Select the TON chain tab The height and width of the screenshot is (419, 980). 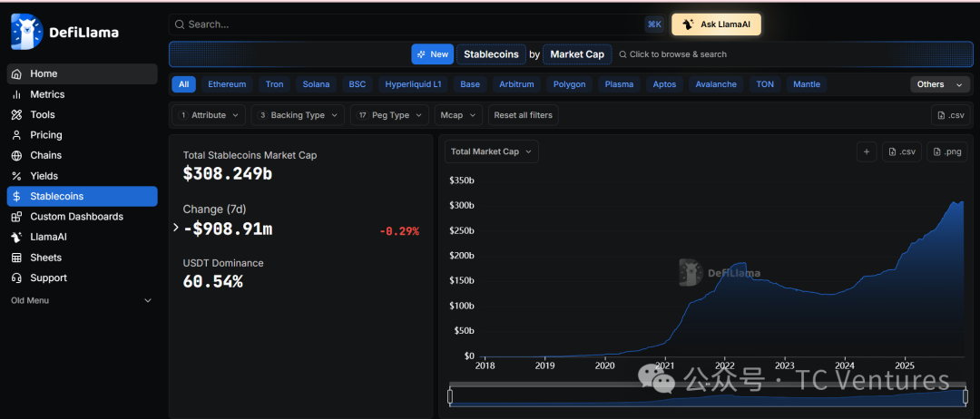point(765,84)
